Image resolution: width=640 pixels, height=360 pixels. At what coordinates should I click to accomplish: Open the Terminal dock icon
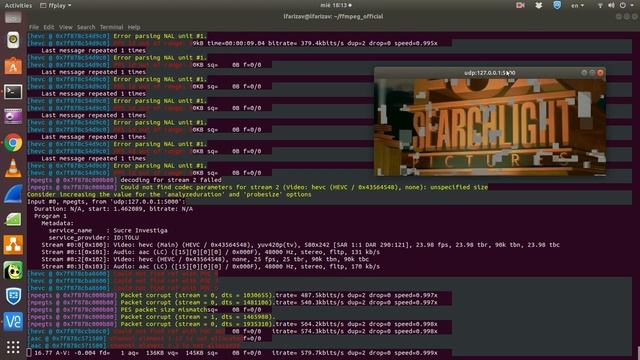pyautogui.click(x=13, y=91)
